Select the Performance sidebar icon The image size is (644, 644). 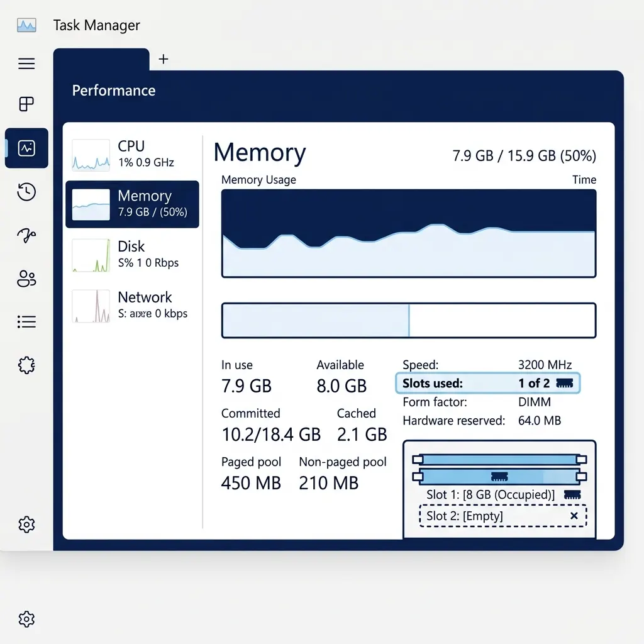tap(26, 148)
